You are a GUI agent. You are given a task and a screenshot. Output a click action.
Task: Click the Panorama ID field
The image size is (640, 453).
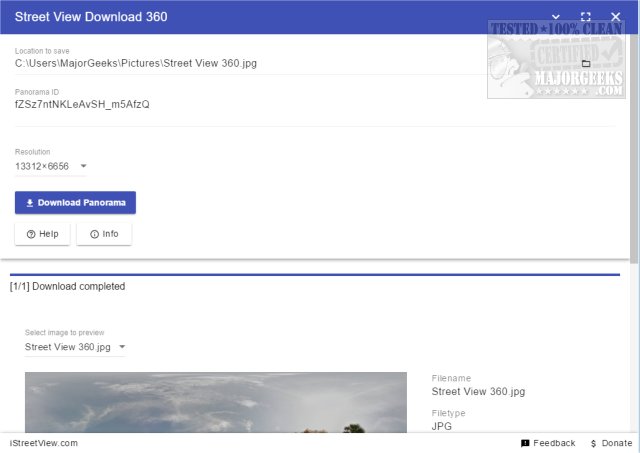(x=315, y=104)
